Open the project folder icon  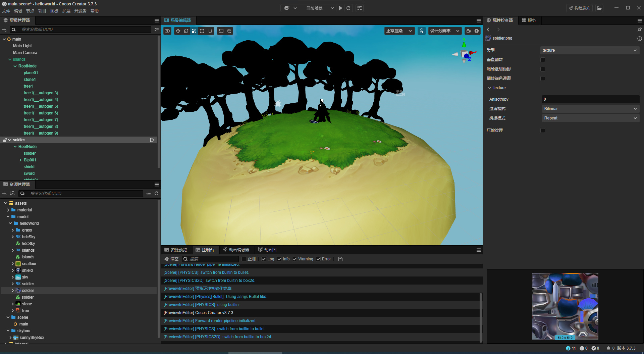click(599, 8)
